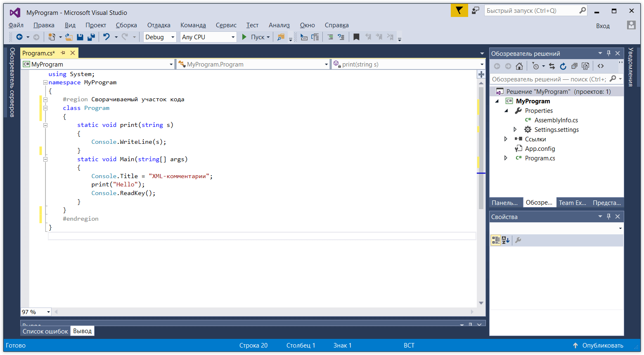The width and height of the screenshot is (644, 355).
Task: Open the Сборка menu
Action: 126,25
